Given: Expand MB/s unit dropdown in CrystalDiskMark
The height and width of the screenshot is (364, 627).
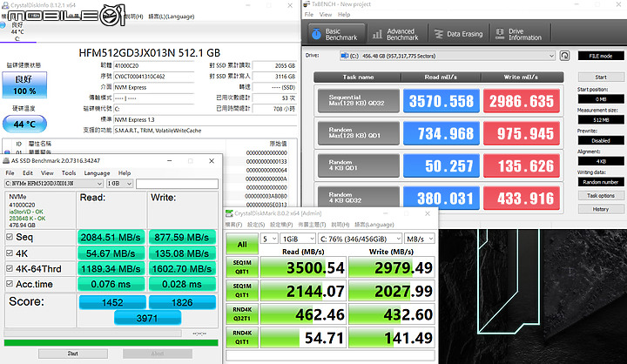Looking at the screenshot, I should pos(420,239).
